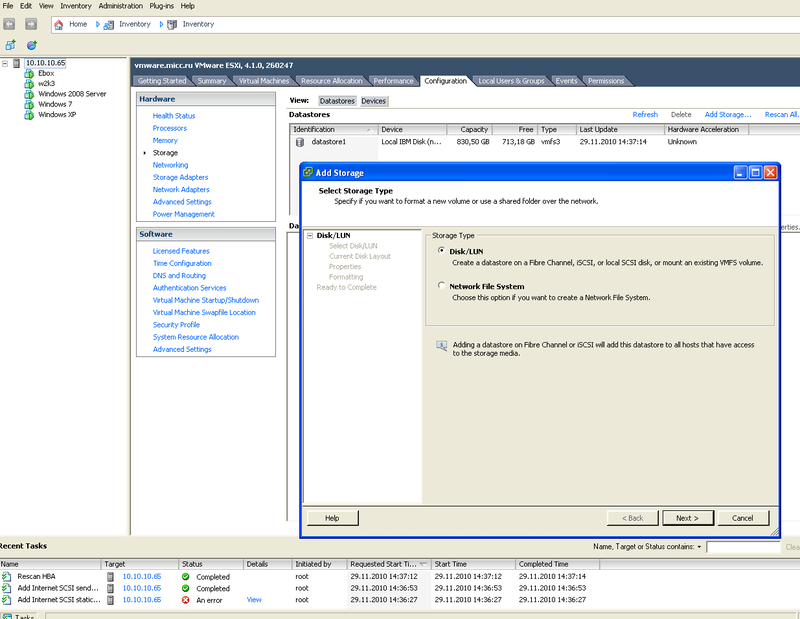The height and width of the screenshot is (619, 800).
Task: Click the datastore1 disk icon
Action: click(300, 142)
